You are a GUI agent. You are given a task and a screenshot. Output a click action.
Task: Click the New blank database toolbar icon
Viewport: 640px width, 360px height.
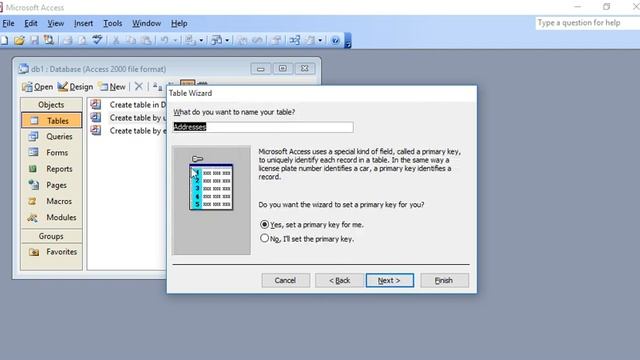pyautogui.click(x=4, y=40)
